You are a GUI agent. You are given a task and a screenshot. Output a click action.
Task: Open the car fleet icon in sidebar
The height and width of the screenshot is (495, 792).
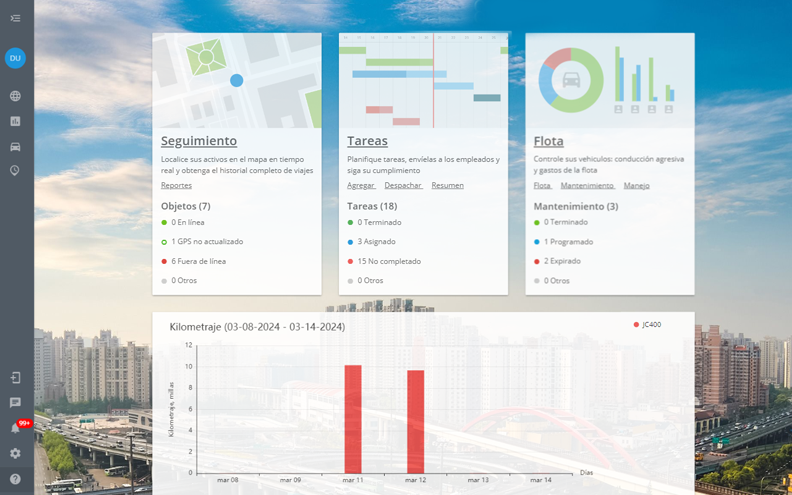coord(15,146)
